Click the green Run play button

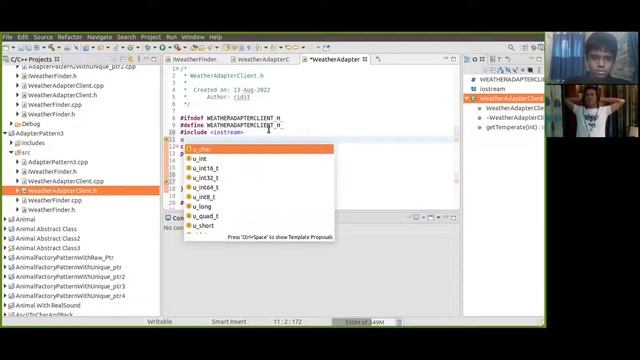tap(162, 48)
